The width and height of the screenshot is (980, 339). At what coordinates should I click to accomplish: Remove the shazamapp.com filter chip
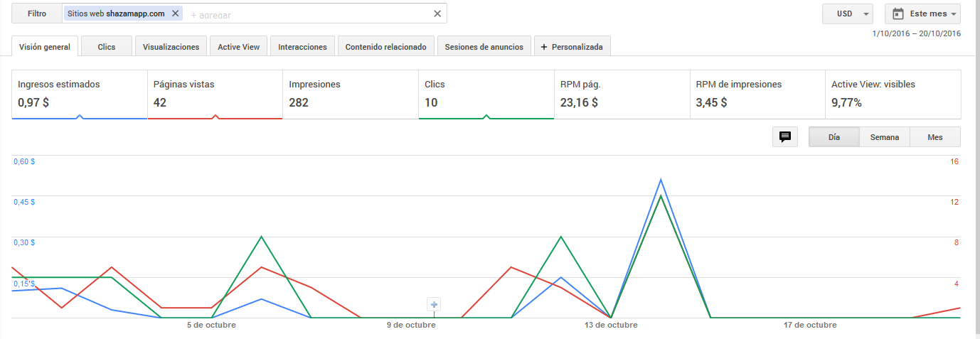[175, 14]
